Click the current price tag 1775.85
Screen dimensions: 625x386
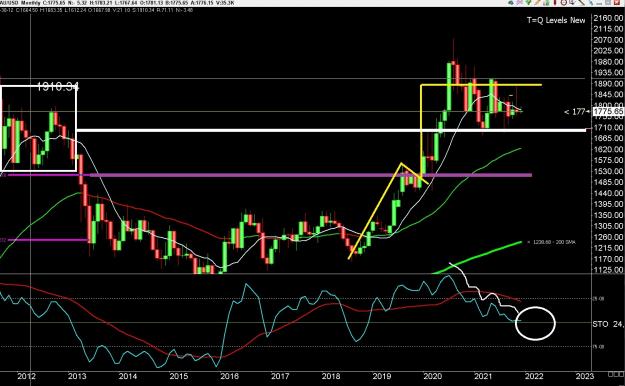click(x=608, y=112)
